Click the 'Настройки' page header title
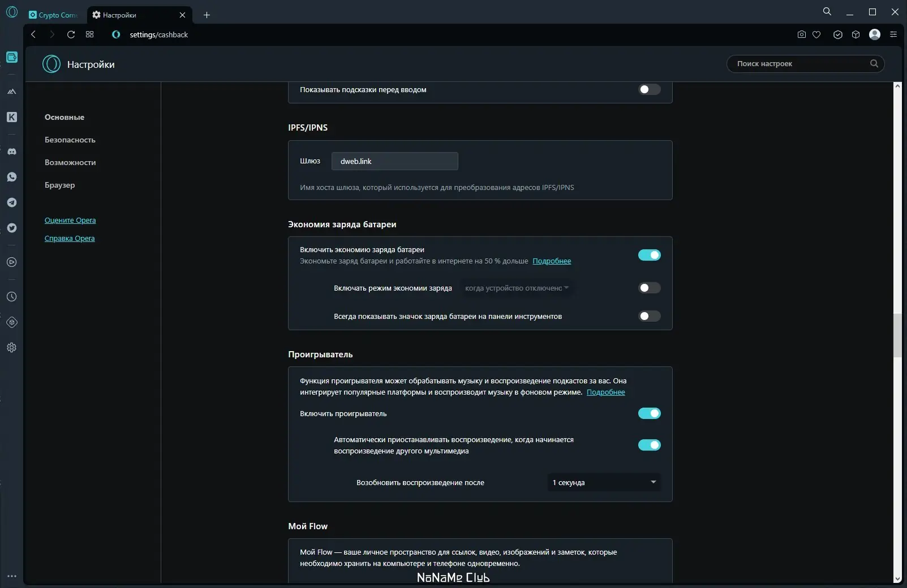The height and width of the screenshot is (588, 907). click(x=91, y=64)
